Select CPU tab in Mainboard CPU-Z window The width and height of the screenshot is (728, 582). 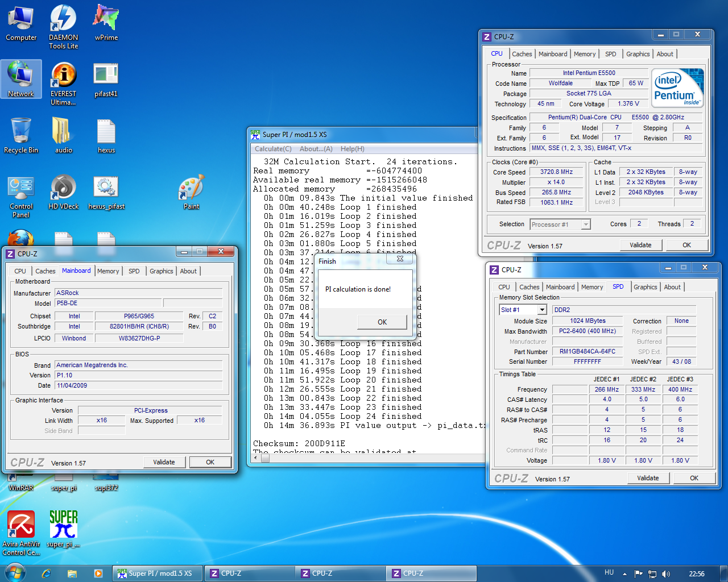(20, 271)
